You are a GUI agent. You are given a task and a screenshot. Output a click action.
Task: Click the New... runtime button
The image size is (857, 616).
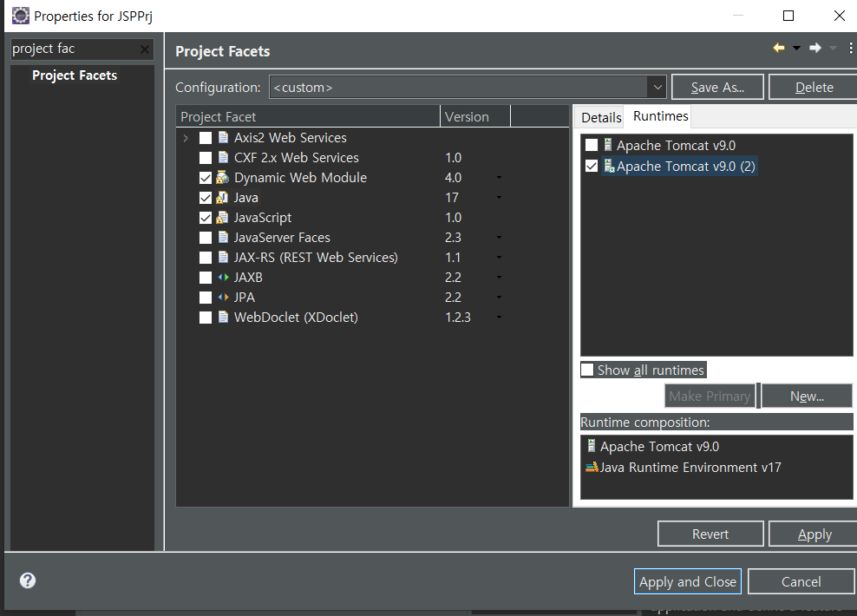coord(806,396)
